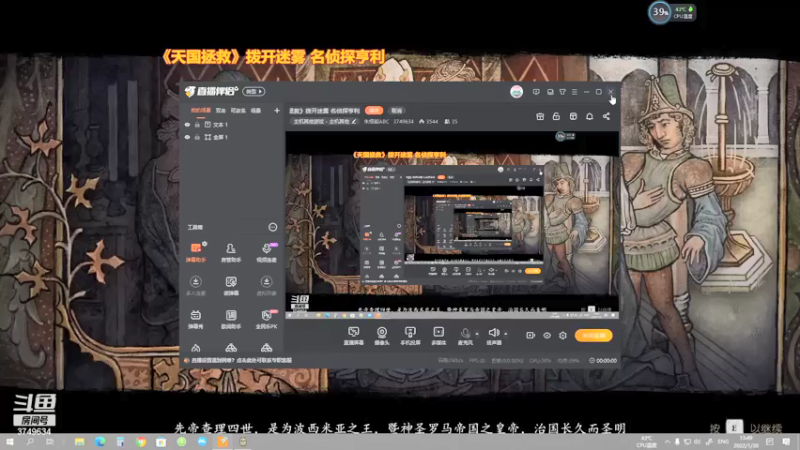Viewport: 800px width, 450px height.
Task: Click the status bar help message link
Action: [x=241, y=360]
